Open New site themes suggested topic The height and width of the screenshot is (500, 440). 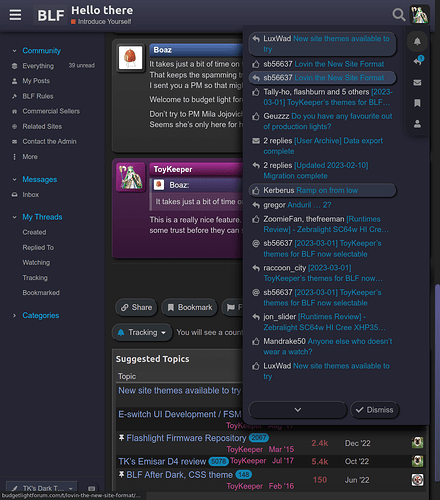179,390
